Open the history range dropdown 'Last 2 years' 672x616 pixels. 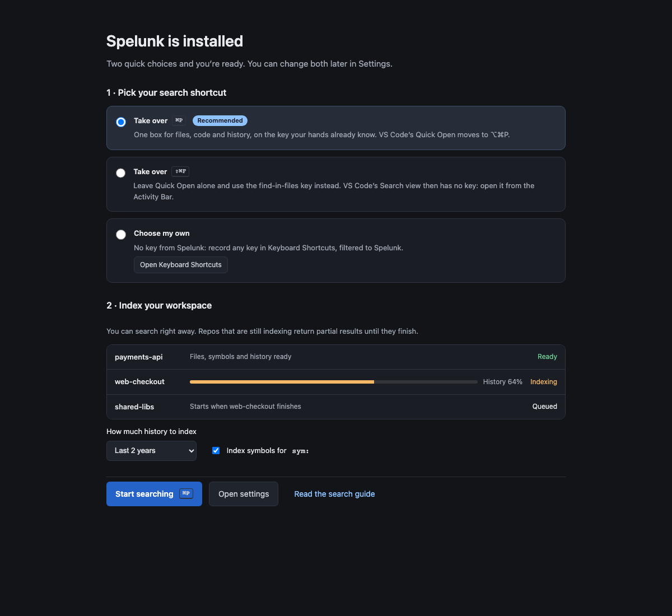[151, 451]
